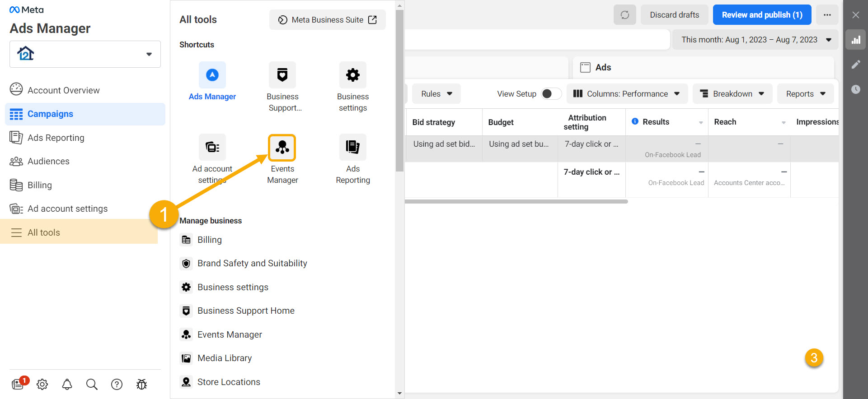Open Ads Reporting in sidebar

coord(85,138)
